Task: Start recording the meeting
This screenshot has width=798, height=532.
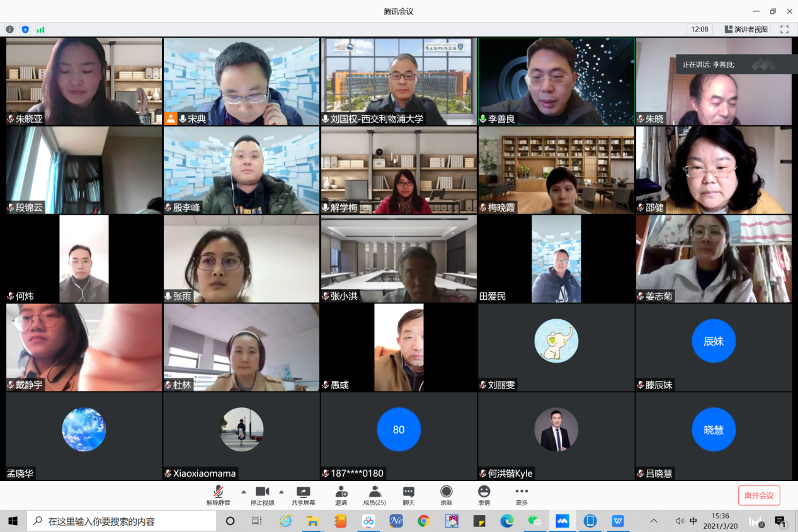Action: point(446,495)
